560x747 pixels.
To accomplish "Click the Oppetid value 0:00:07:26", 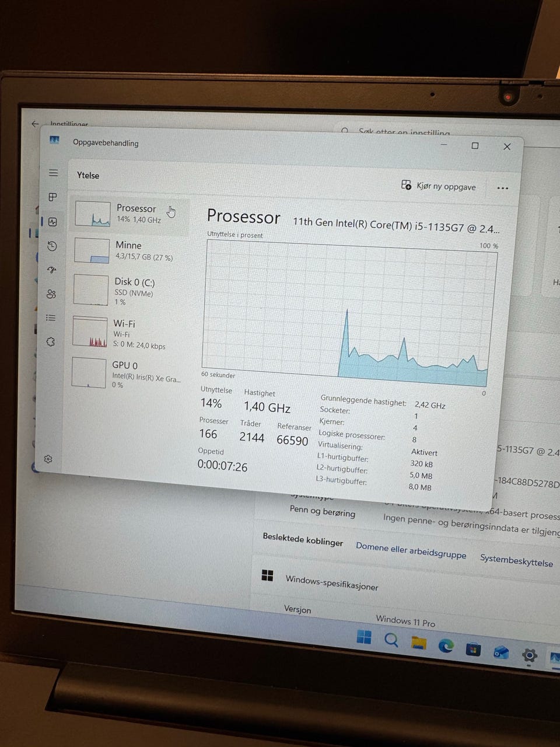I will click(222, 466).
